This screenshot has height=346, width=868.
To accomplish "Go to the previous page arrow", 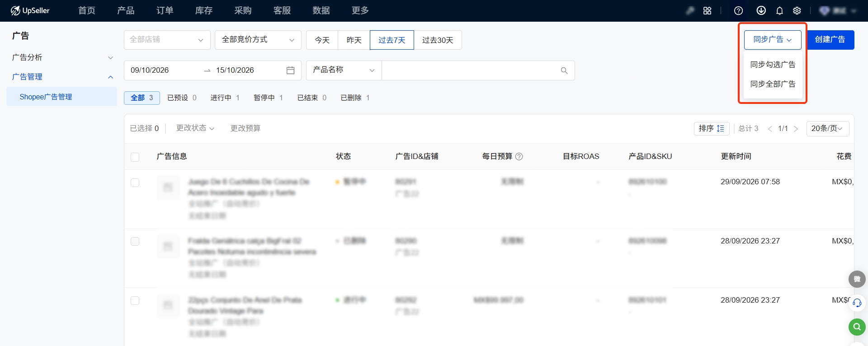I will [770, 129].
